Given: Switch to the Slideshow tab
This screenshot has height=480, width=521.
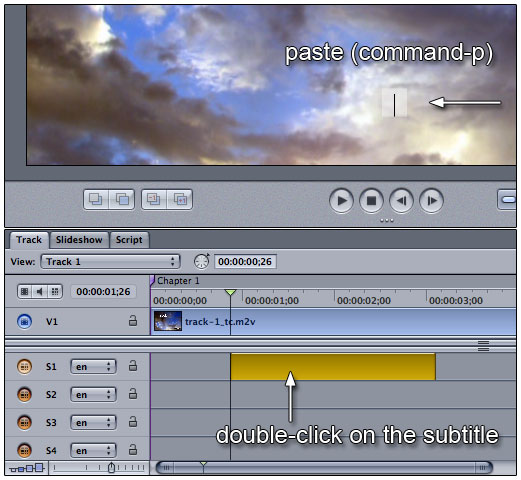Looking at the screenshot, I should tap(79, 240).
